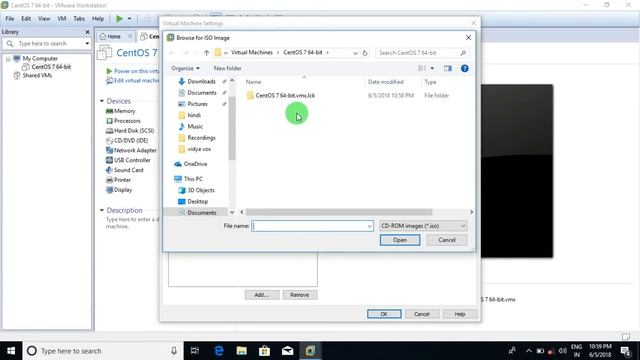Open the VM menu
The image size is (640, 360).
[62, 19]
